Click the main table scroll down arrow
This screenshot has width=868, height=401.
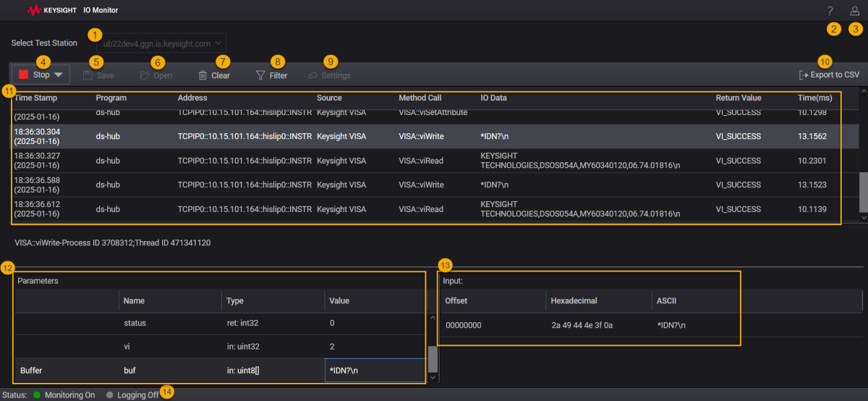pyautogui.click(x=862, y=216)
